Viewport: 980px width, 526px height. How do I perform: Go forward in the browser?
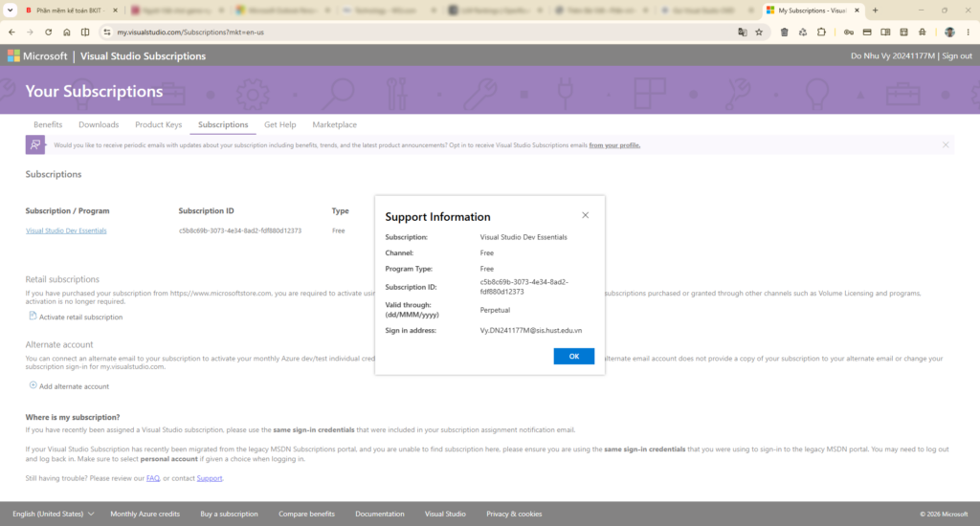click(x=30, y=32)
